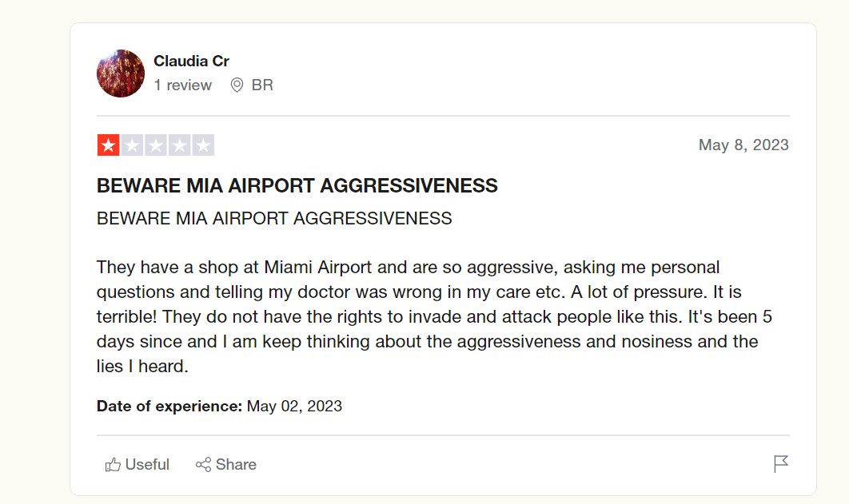Image resolution: width=849 pixels, height=504 pixels.
Task: Click the fourth gray rating star
Action: pyautogui.click(x=180, y=145)
